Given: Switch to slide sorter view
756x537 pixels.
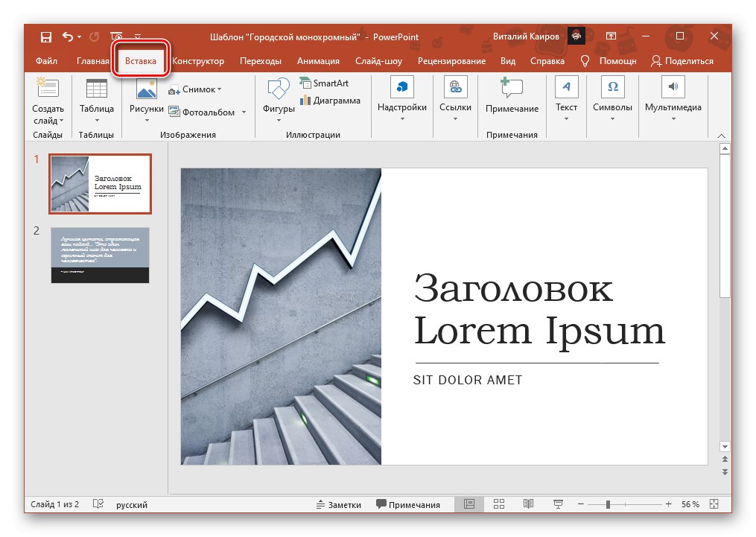Looking at the screenshot, I should point(499,504).
